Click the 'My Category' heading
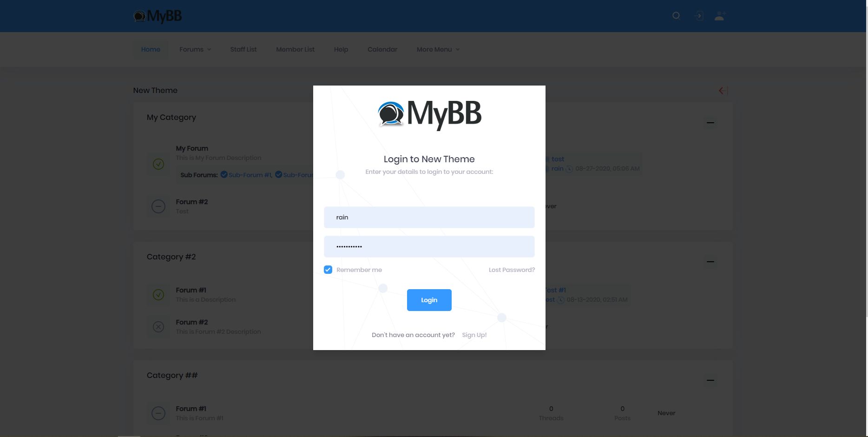Viewport: 868px width, 437px height. coord(171,117)
